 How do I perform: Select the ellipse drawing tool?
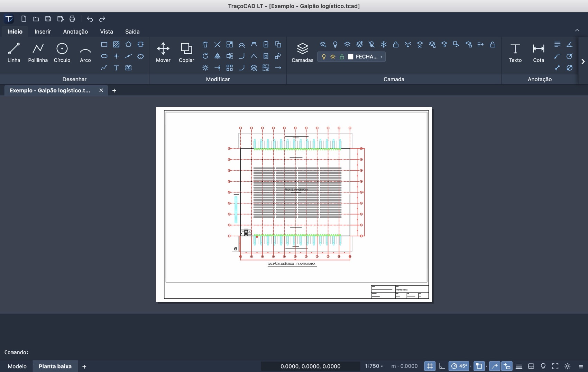(x=104, y=56)
